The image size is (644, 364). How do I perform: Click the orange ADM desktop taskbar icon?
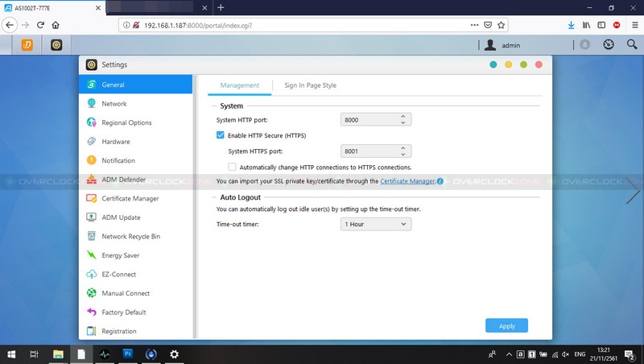(x=27, y=45)
